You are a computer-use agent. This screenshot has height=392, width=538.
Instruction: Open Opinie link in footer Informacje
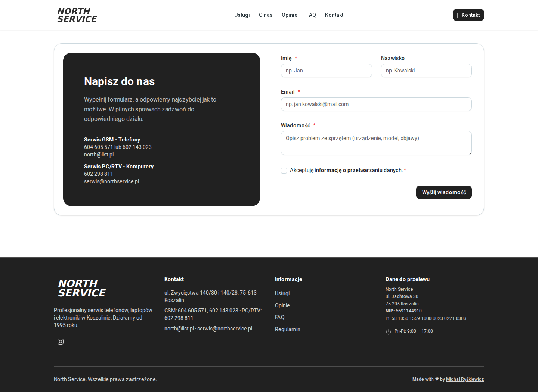pyautogui.click(x=282, y=305)
